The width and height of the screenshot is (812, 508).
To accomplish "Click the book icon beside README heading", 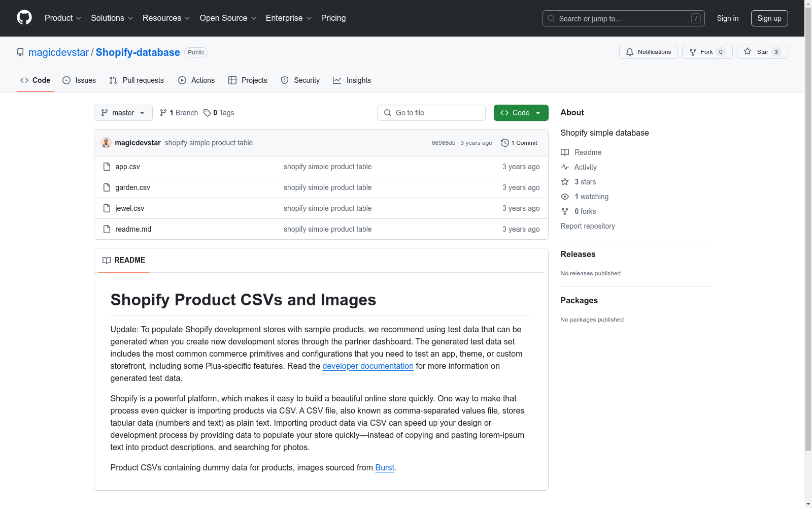I will [107, 260].
